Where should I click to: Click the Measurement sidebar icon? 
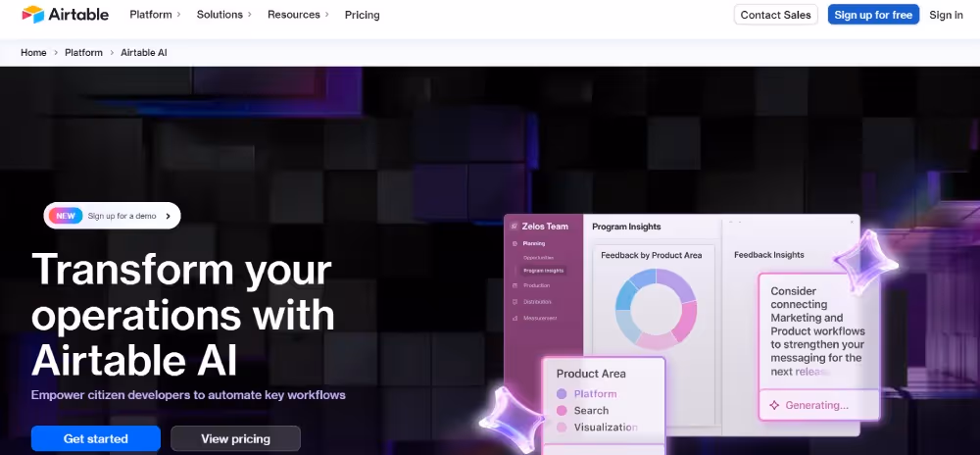pos(515,318)
